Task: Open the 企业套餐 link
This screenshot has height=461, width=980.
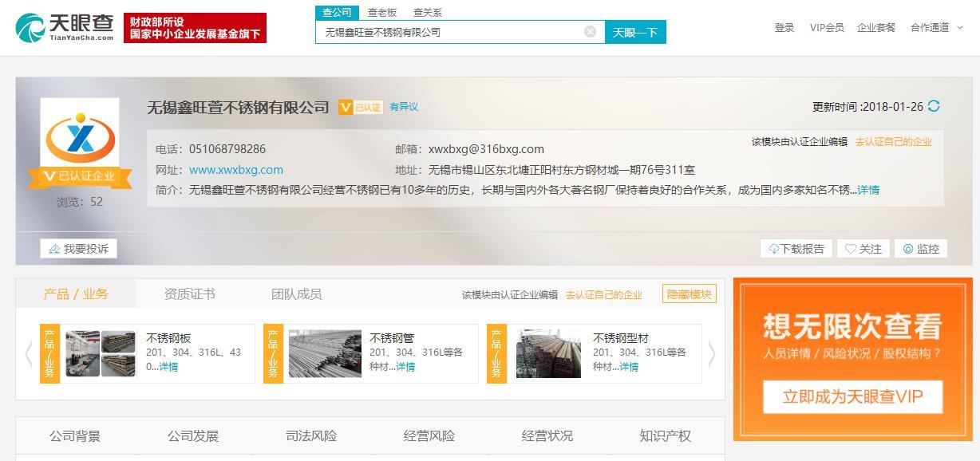Action: coord(876,27)
